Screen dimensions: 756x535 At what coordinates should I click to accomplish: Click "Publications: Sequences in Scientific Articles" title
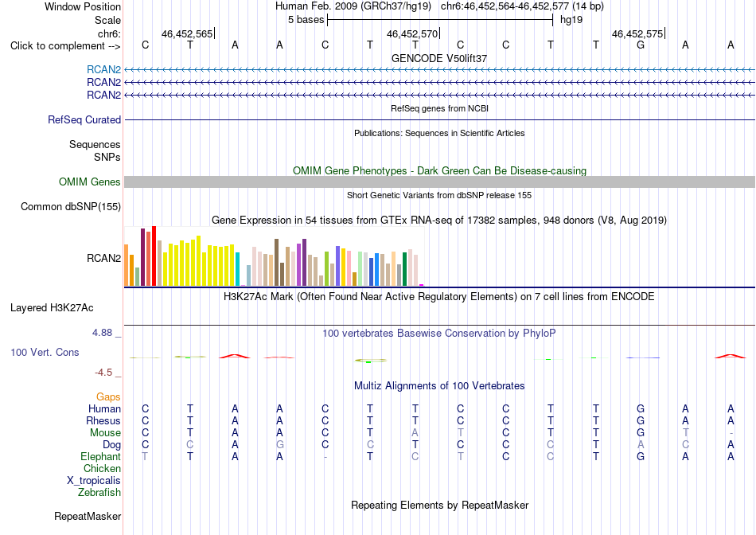[439, 133]
